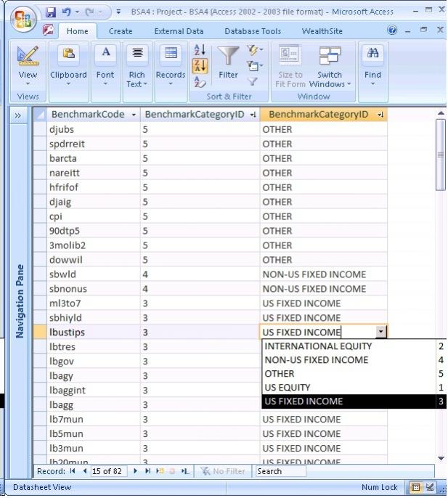Viewport: 448px width, 498px height.
Task: Select the lbustips row selector
Action: pos(40,332)
